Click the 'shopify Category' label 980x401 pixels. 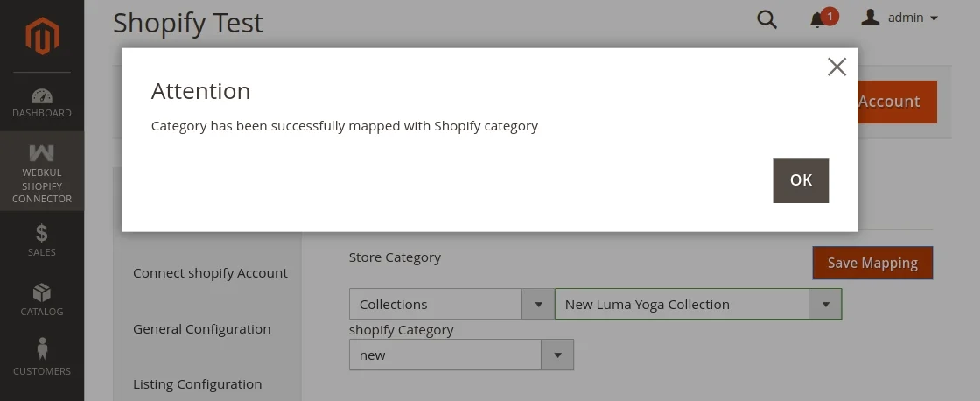coord(402,330)
